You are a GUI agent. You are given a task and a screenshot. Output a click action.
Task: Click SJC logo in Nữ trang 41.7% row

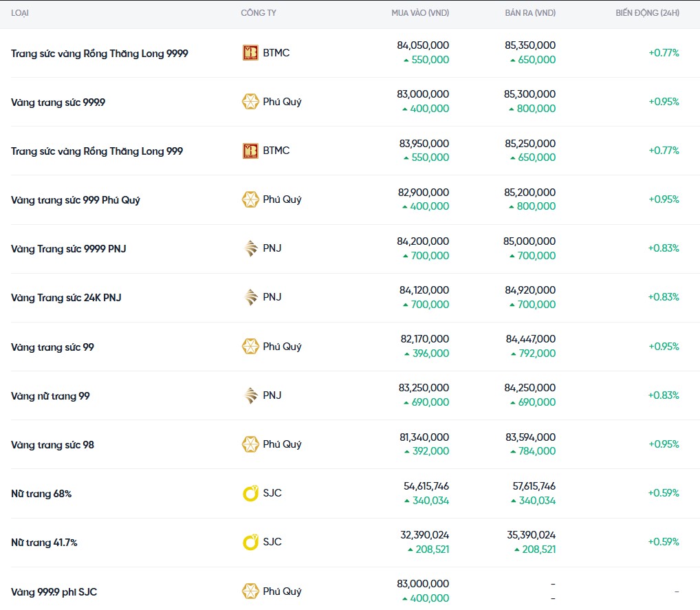250,542
